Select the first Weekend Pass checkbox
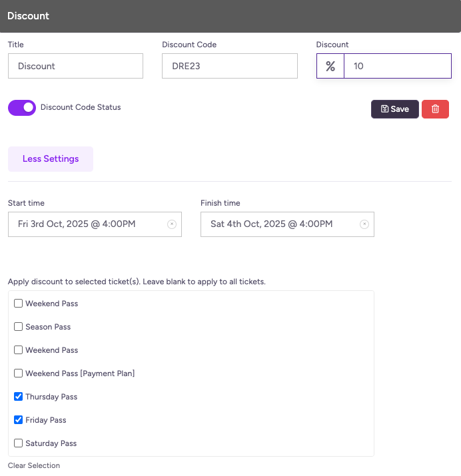The image size is (461, 476). [19, 304]
